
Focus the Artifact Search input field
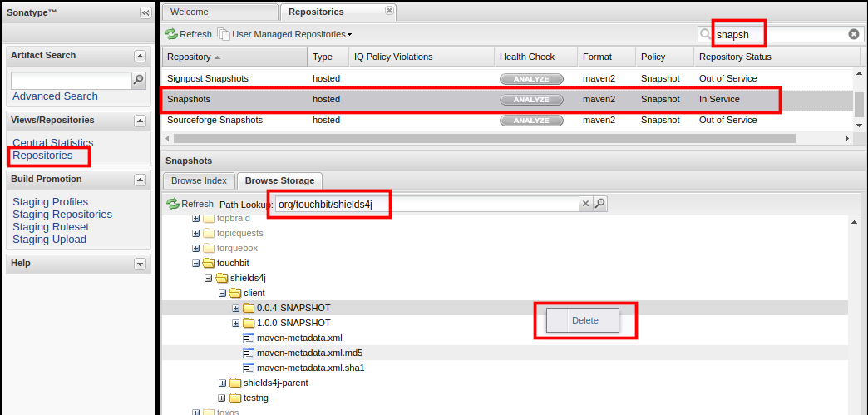(71, 81)
